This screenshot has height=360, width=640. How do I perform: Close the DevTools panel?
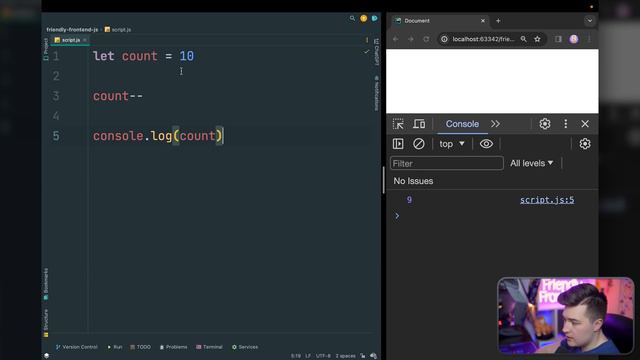(x=585, y=124)
